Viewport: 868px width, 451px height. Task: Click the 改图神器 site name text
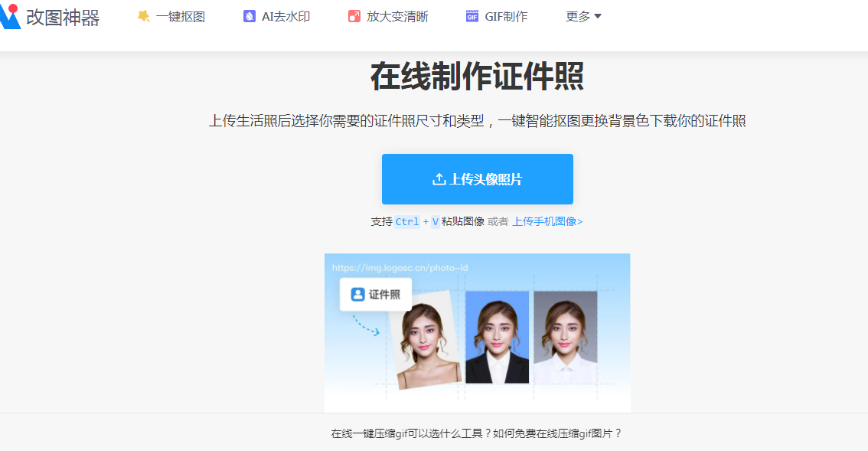(x=63, y=17)
